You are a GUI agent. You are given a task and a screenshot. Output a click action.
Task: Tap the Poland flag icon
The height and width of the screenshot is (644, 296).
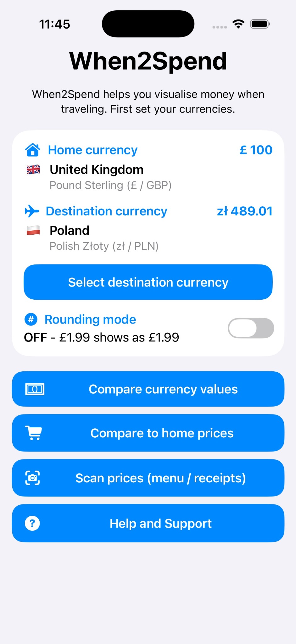pyautogui.click(x=33, y=230)
